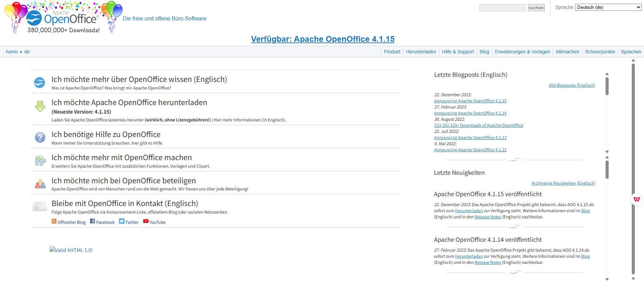Click the blog posts panel scroll-up arrow
Screen dimensions: 644x287
607,74
